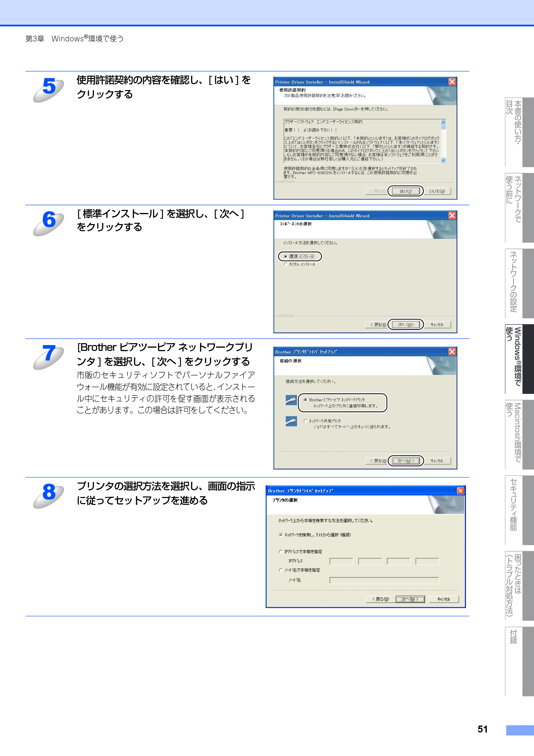Open the 本書の使い方・目次 side tab
Viewport: 534px width, 756px height.
[x=520, y=132]
